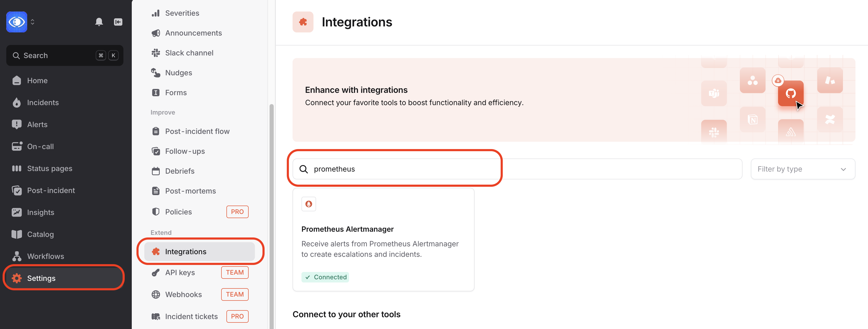Click the TEAM badge next to API keys
Image resolution: width=868 pixels, height=329 pixels.
pyautogui.click(x=235, y=272)
